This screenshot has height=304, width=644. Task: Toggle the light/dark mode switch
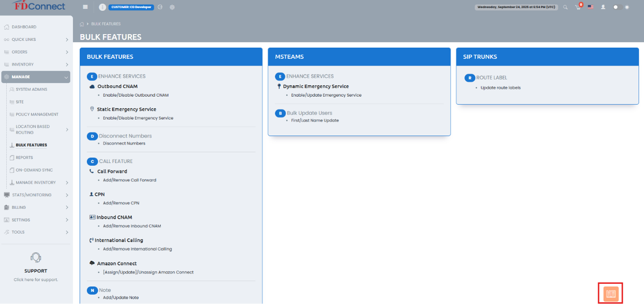tap(618, 7)
